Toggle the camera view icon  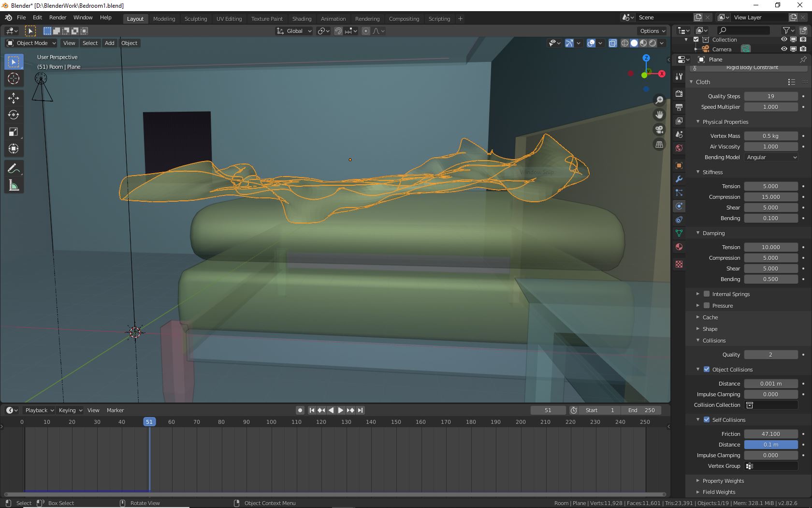click(x=659, y=130)
